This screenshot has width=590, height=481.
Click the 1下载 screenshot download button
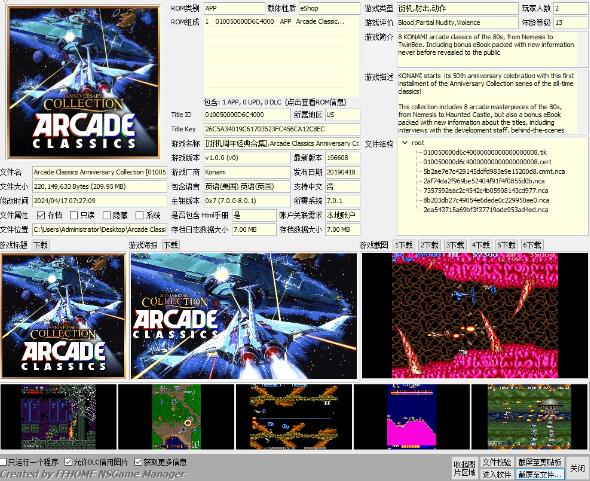pos(404,245)
